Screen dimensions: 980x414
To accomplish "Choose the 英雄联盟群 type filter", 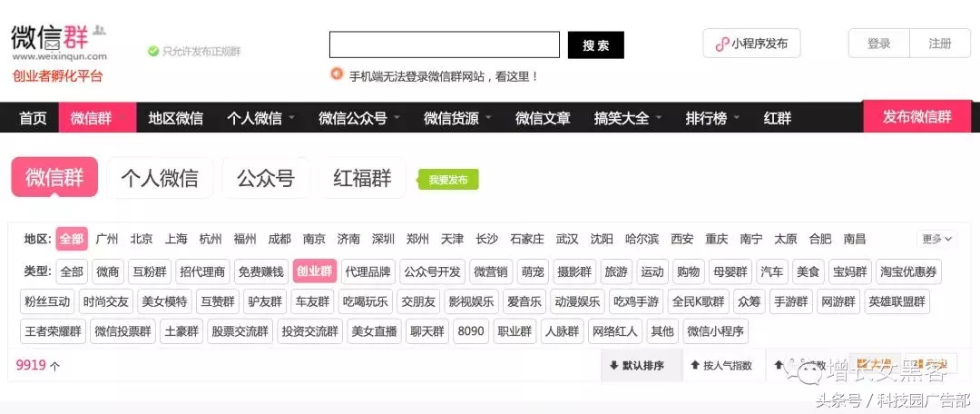I will [897, 301].
